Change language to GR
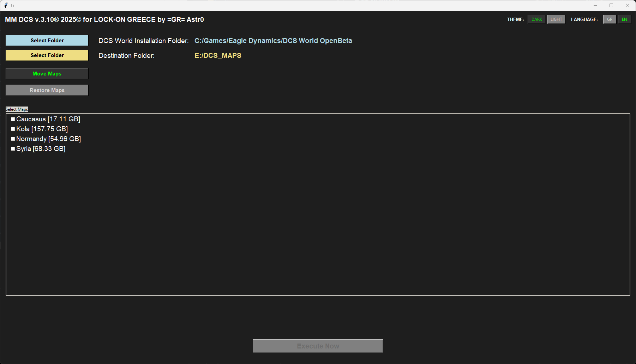Screen dimensions: 636x364 (x=610, y=19)
